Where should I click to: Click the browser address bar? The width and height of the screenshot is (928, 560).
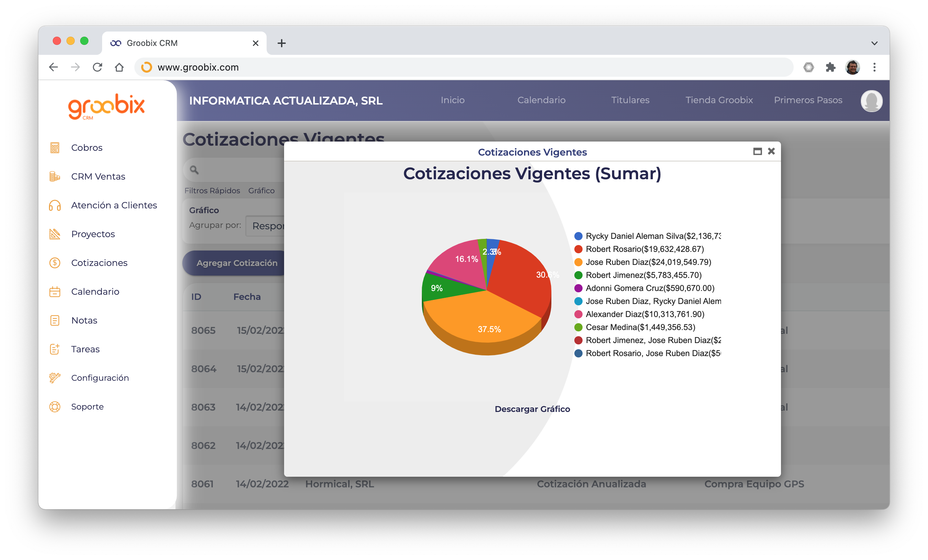click(x=463, y=67)
